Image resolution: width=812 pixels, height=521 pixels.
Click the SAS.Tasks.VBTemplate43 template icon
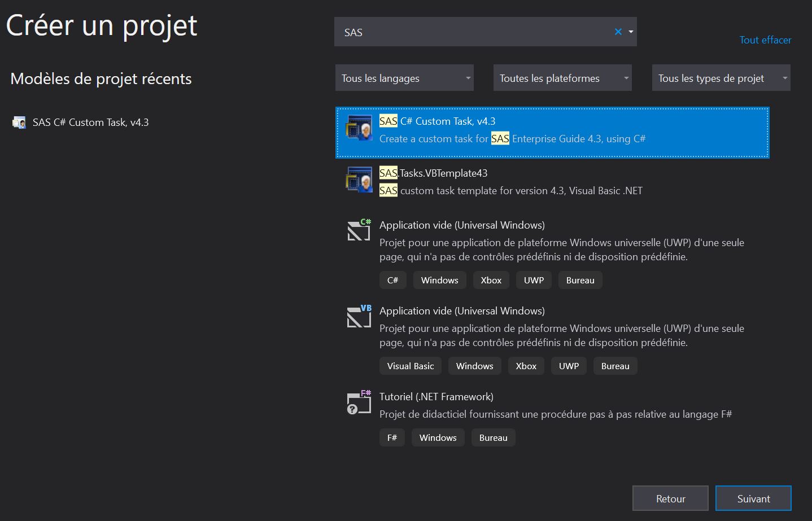pyautogui.click(x=359, y=179)
